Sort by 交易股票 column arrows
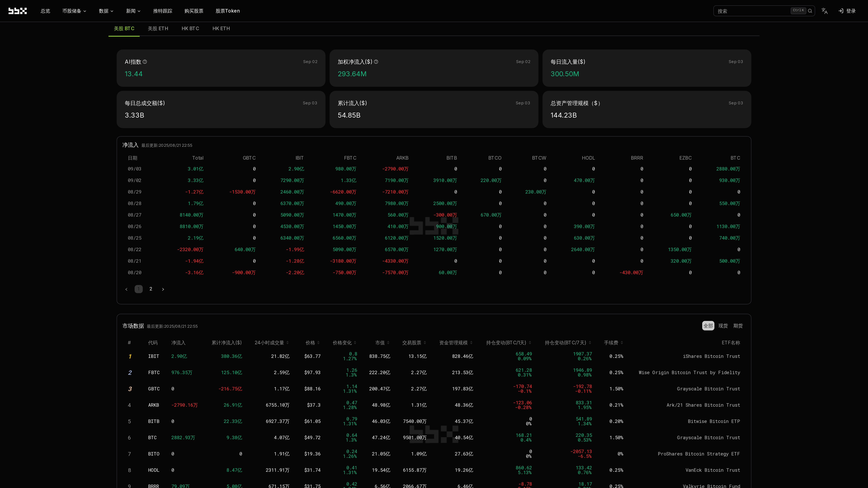868x488 pixels. [425, 342]
